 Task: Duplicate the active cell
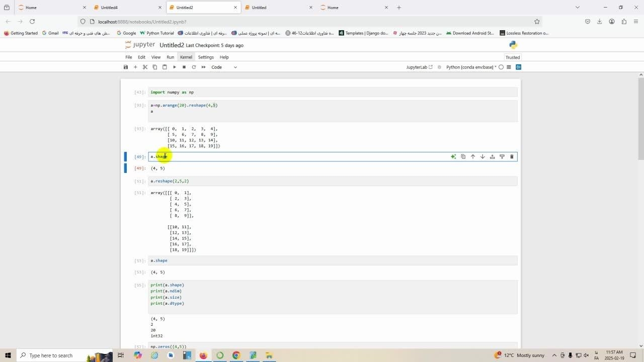(x=463, y=157)
